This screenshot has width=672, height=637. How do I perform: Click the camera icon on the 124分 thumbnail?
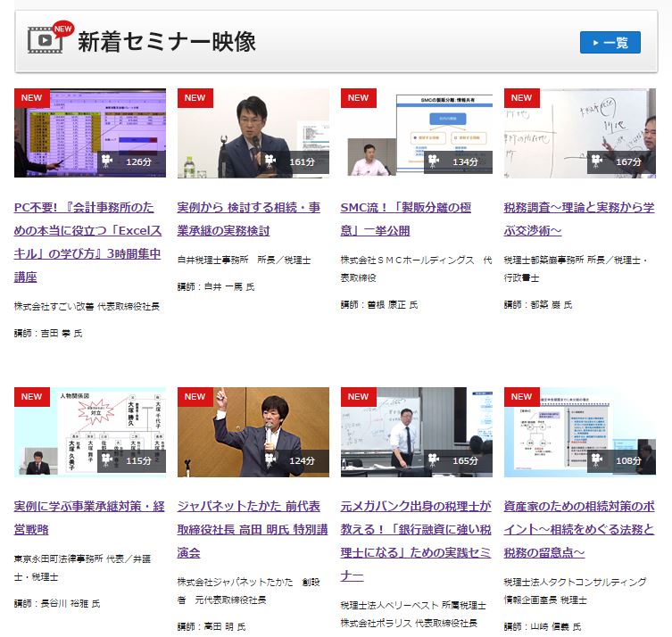[x=270, y=460]
